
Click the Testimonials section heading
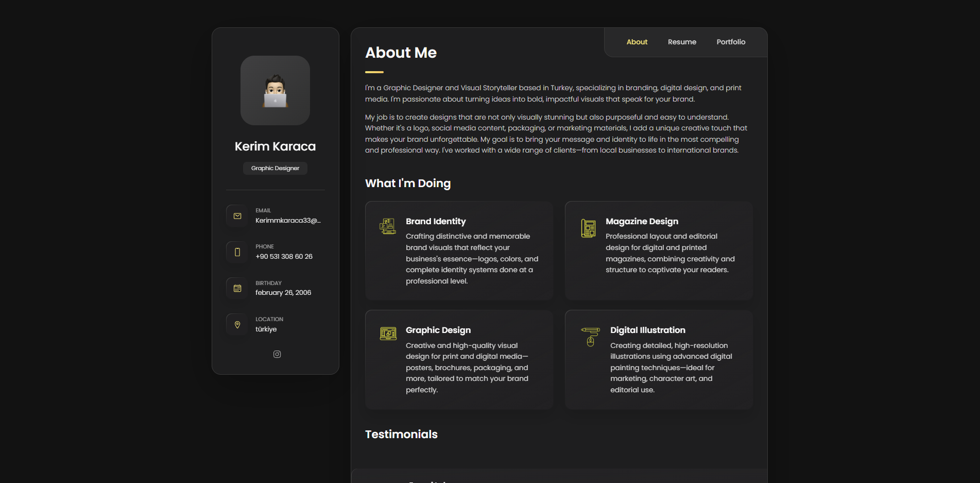(x=401, y=435)
